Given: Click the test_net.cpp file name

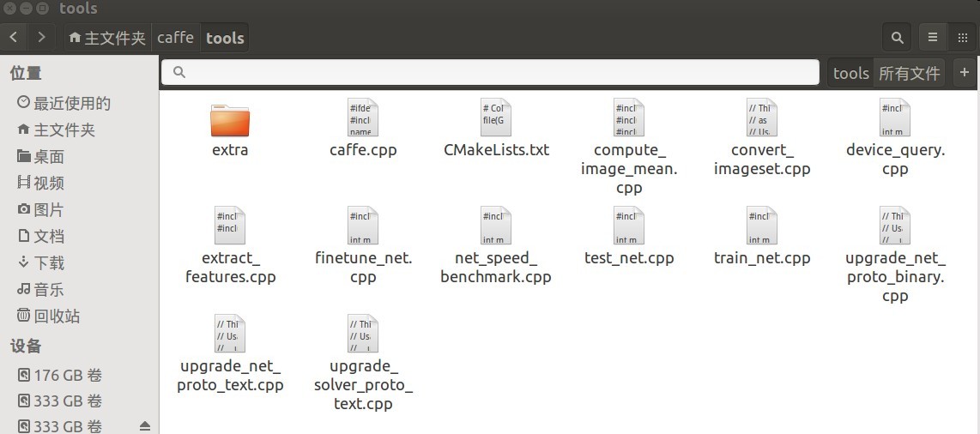Looking at the screenshot, I should pos(629,258).
